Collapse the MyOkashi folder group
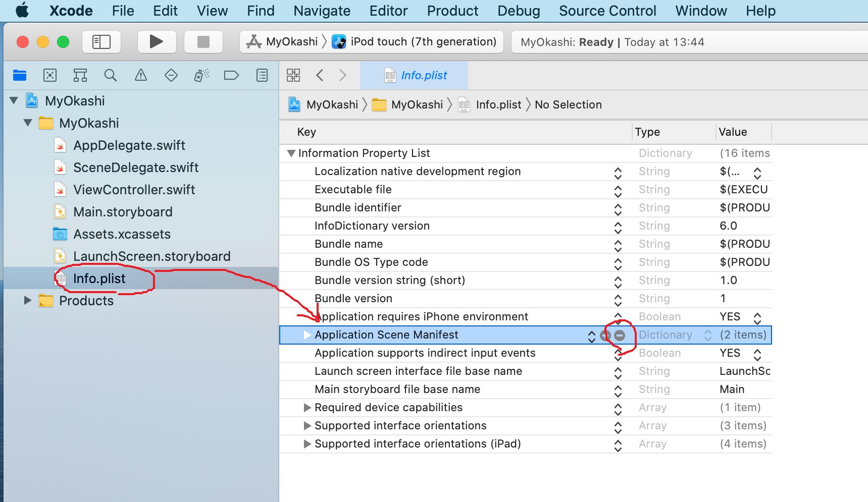Screen dimensions: 868x502 click(x=28, y=123)
